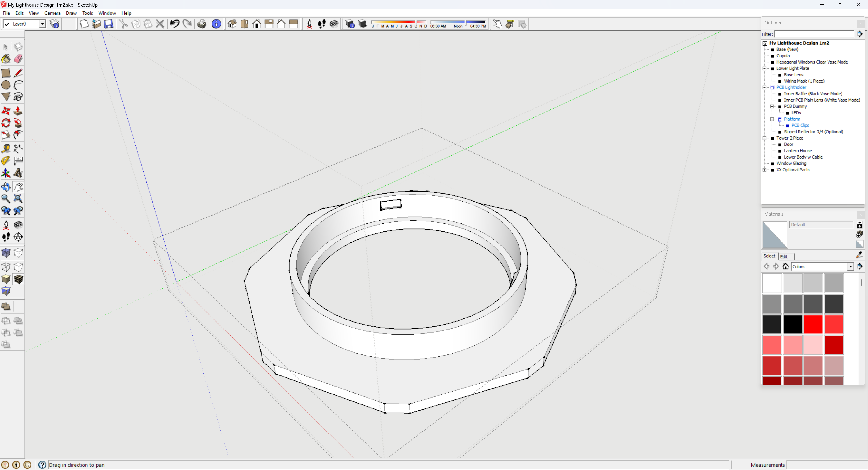The width and height of the screenshot is (868, 470).
Task: Open the Tools menu
Action: point(87,13)
